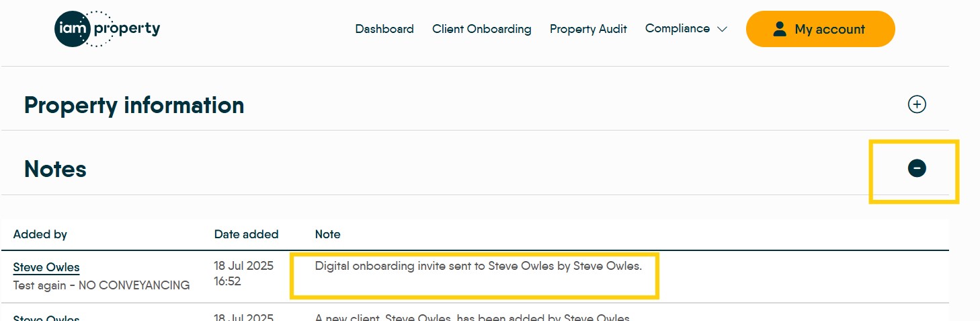
Task: Click the Test again - NO CONVEYANCING text
Action: click(101, 285)
